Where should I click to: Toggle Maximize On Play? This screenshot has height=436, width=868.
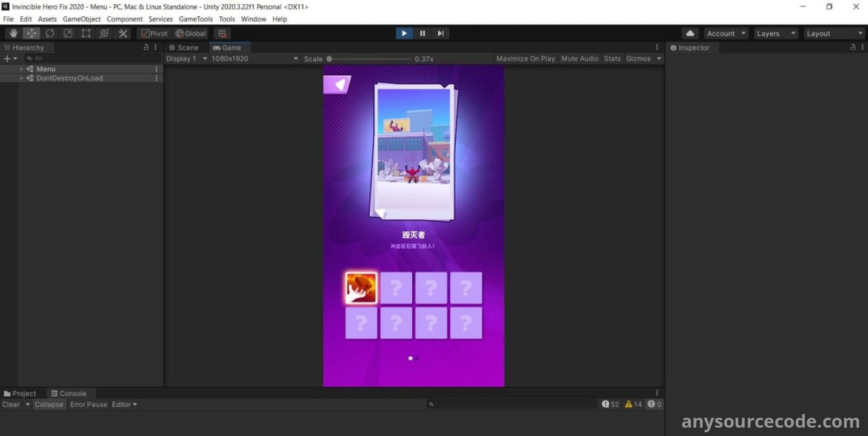pos(525,59)
